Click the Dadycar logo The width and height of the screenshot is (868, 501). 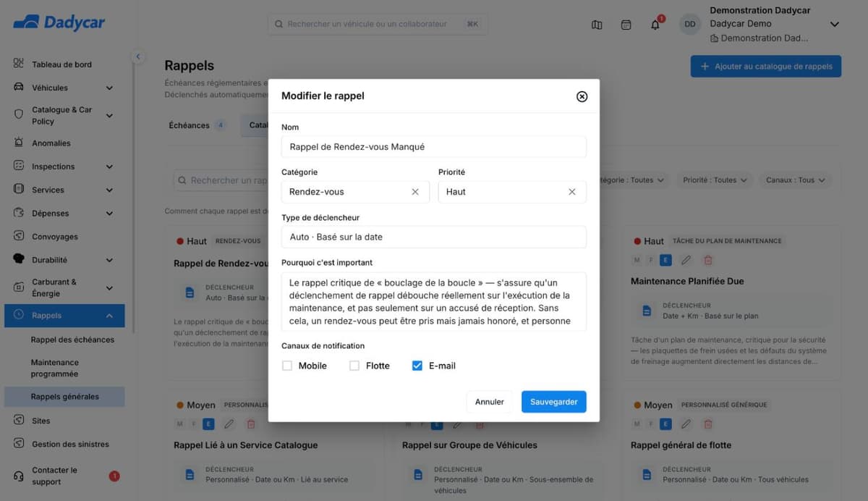click(59, 22)
